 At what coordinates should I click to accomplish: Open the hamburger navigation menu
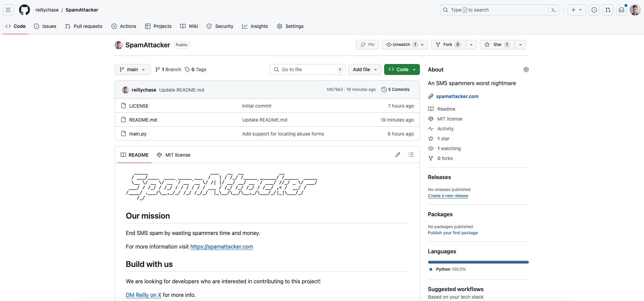8,10
